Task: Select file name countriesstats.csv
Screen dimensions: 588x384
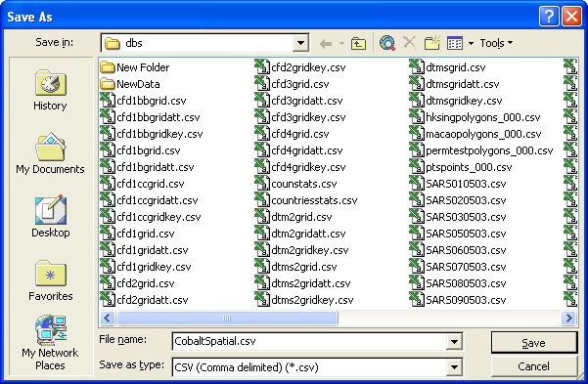Action: [314, 200]
